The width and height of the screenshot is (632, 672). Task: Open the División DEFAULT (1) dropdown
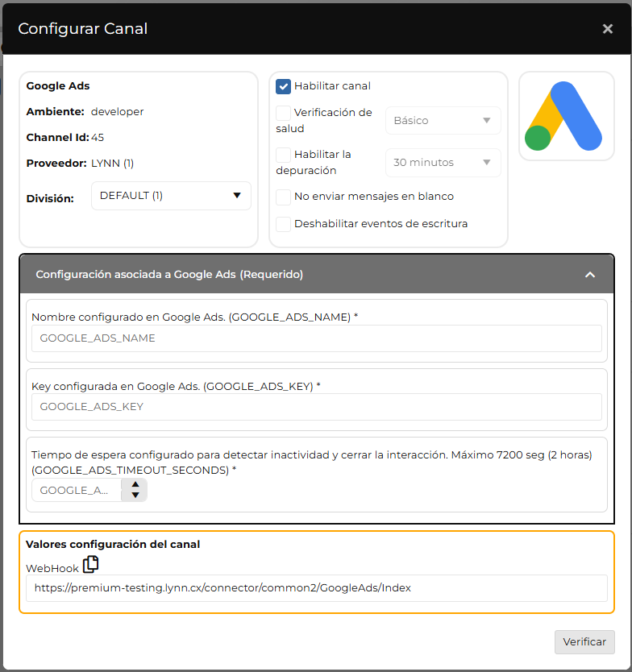point(171,196)
